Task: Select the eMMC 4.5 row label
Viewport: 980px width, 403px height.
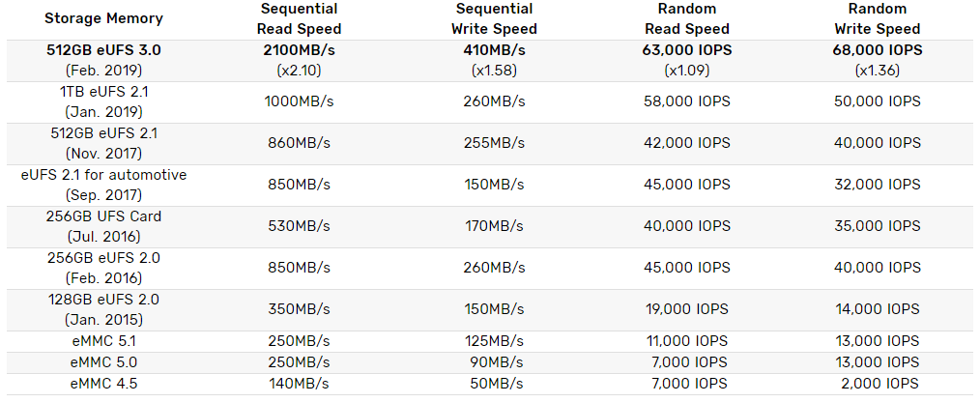Action: 103,384
